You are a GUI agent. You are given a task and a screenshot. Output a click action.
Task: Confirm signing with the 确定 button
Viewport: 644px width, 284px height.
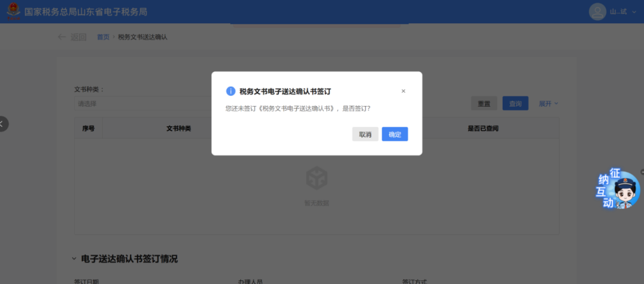(395, 134)
